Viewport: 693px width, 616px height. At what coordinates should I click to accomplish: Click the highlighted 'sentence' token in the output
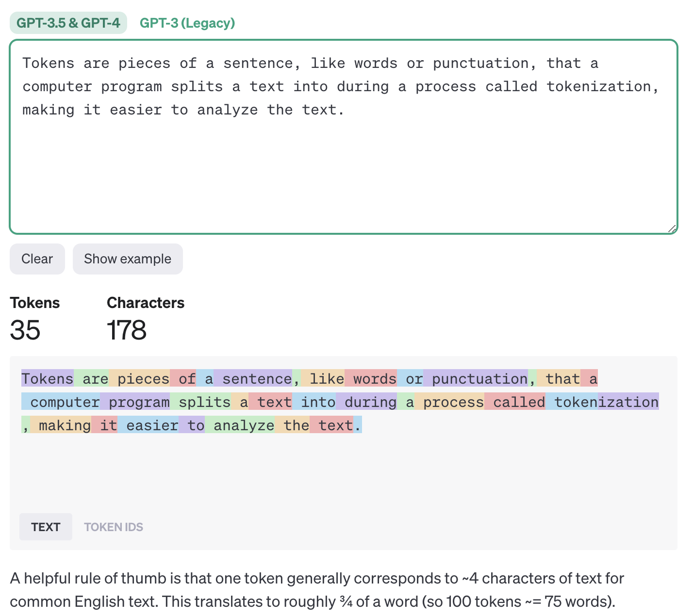coord(253,379)
